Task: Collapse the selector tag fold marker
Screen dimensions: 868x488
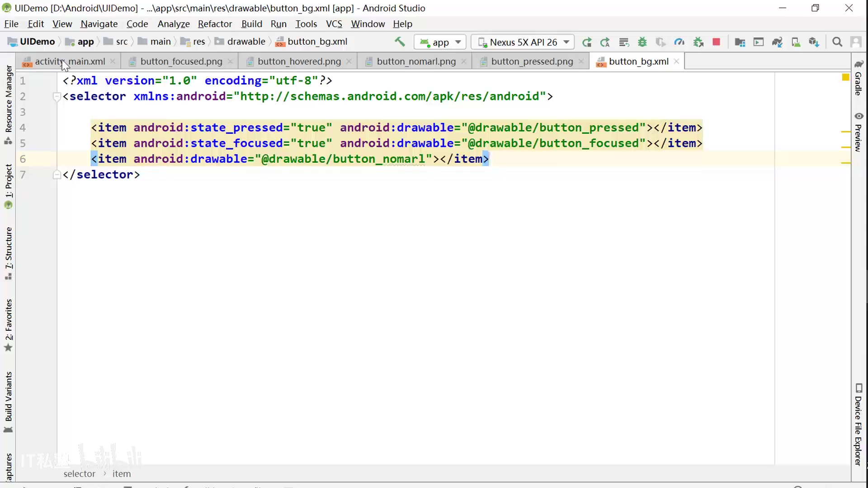Action: pyautogui.click(x=57, y=96)
